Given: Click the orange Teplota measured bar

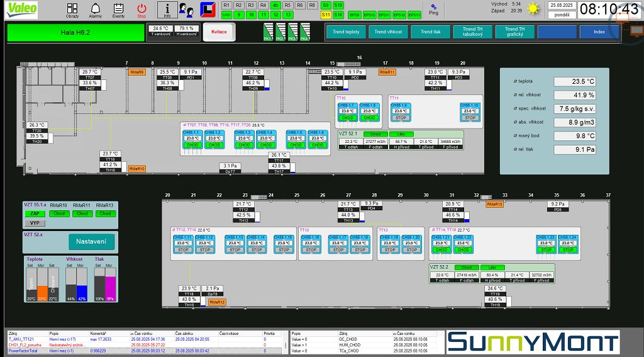Looking at the screenshot, I should pos(42,293).
